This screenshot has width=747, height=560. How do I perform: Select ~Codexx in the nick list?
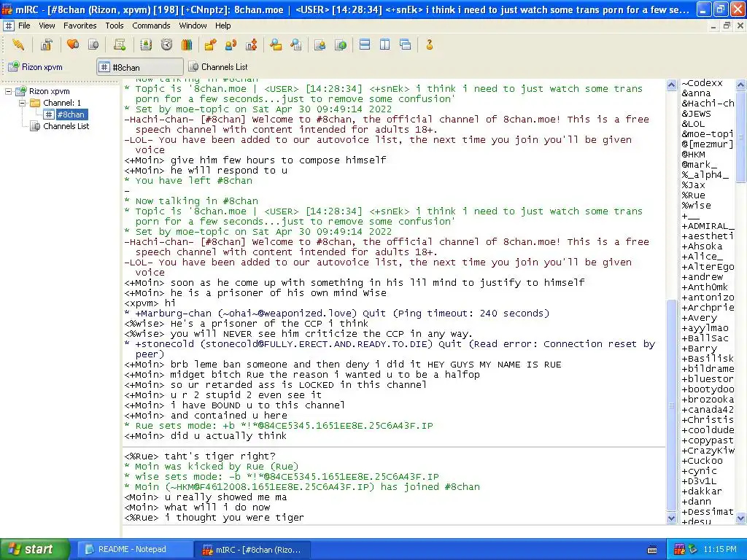[x=702, y=83]
